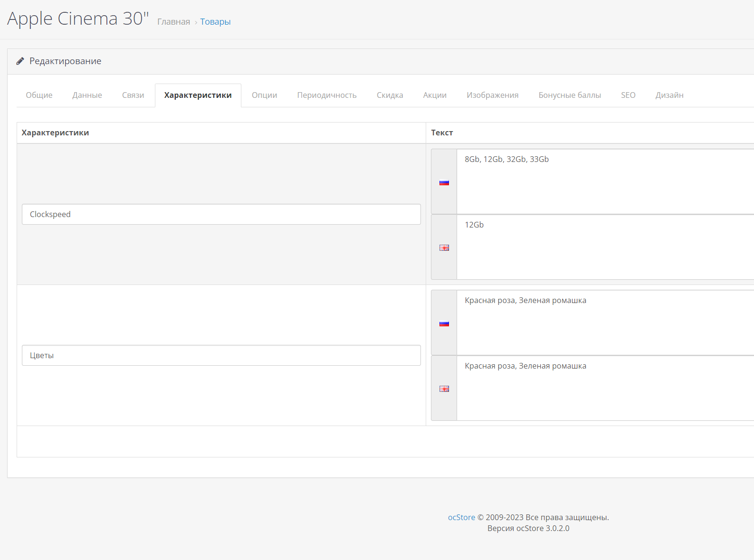The width and height of the screenshot is (754, 560).
Task: Focus the Clockspeed attribute name field
Action: [x=221, y=214]
